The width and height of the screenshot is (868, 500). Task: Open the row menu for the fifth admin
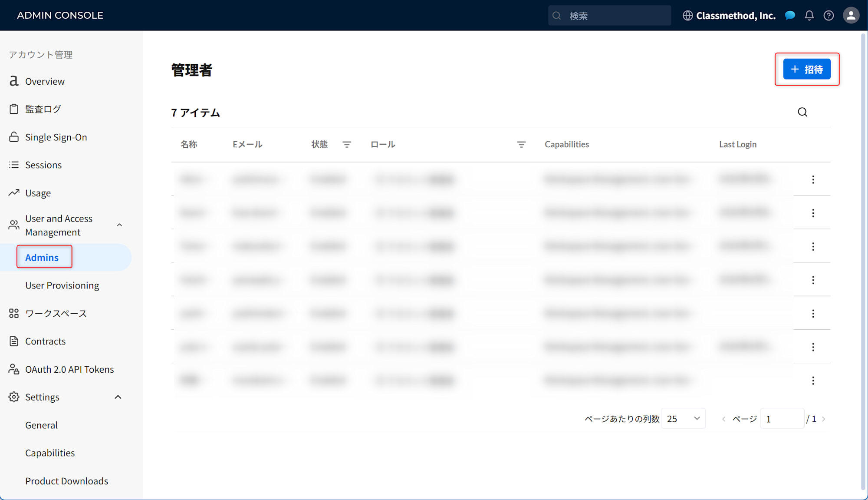(x=813, y=313)
